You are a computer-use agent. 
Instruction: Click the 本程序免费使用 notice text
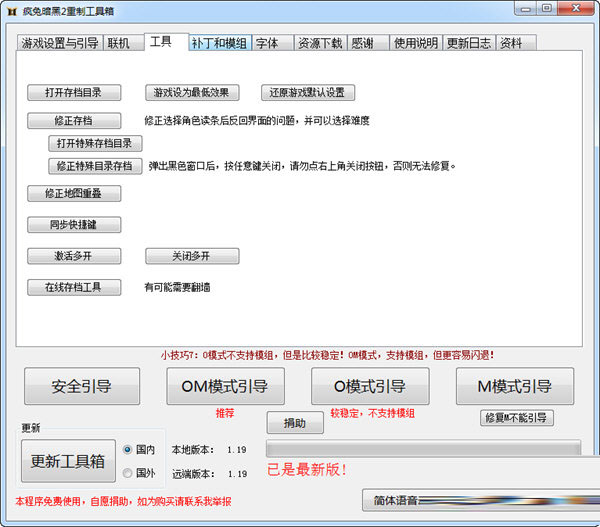(x=123, y=501)
